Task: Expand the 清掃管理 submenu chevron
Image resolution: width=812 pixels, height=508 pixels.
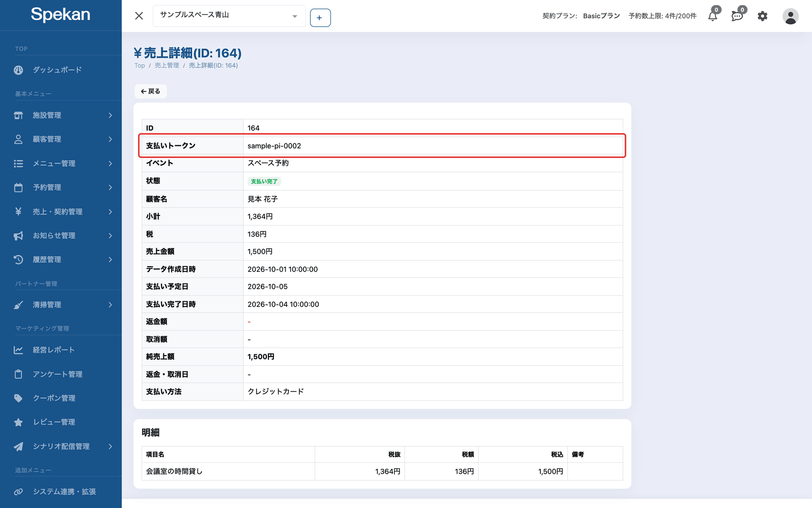Action: pyautogui.click(x=110, y=305)
